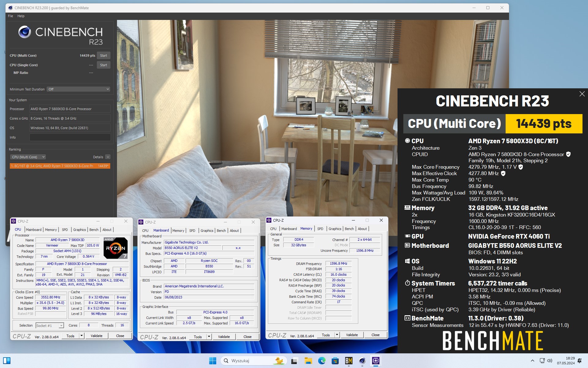The width and height of the screenshot is (588, 368).
Task: Open About tab in left CPU-Z window
Action: tap(107, 230)
